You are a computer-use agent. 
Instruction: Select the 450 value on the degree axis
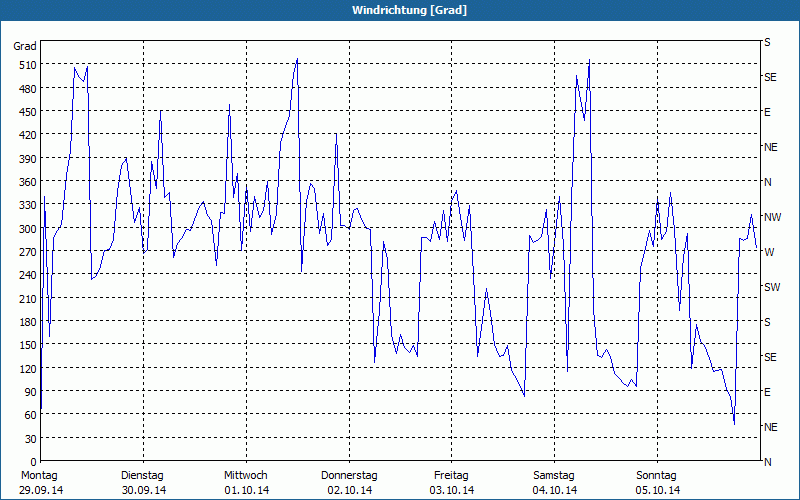28,112
